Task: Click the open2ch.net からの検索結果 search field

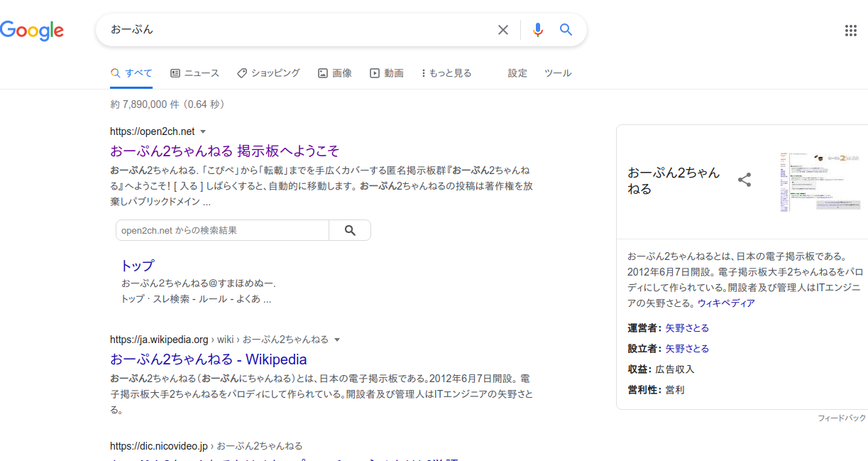Action: (x=222, y=230)
